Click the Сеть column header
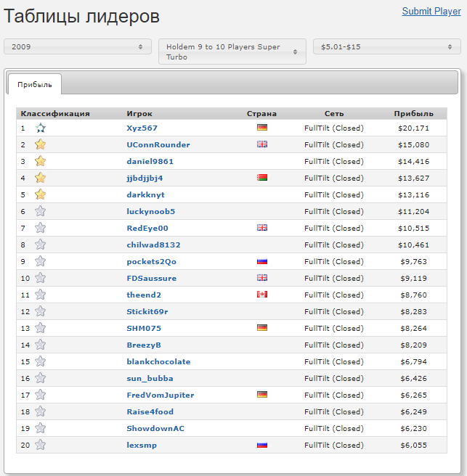Screen dimensions: 467x476 tap(334, 114)
